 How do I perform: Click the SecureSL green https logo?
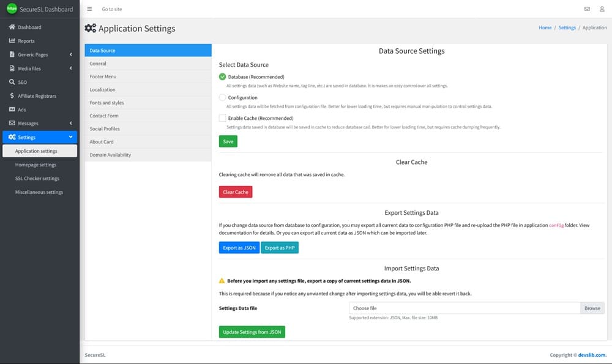[11, 9]
